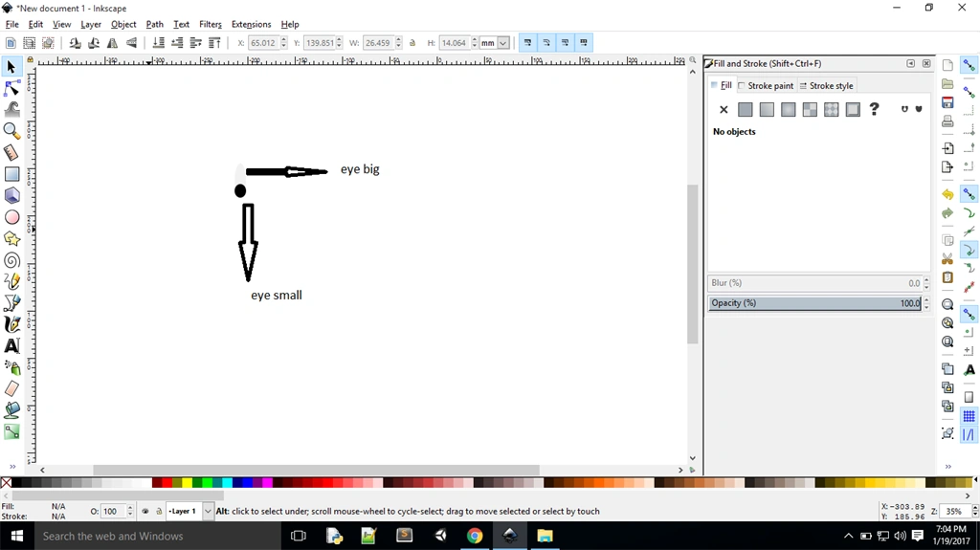This screenshot has width=980, height=550.
Task: Choose the Zoom tool in toolbox
Action: click(x=11, y=131)
